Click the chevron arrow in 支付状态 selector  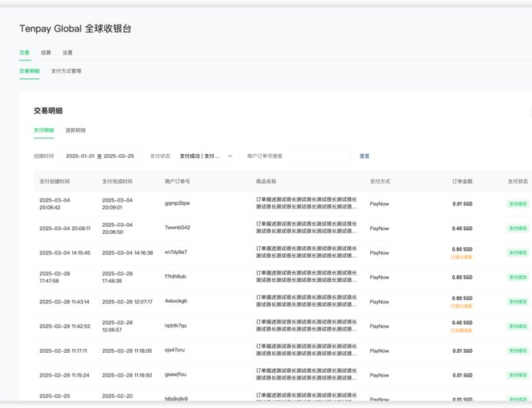coord(230,156)
